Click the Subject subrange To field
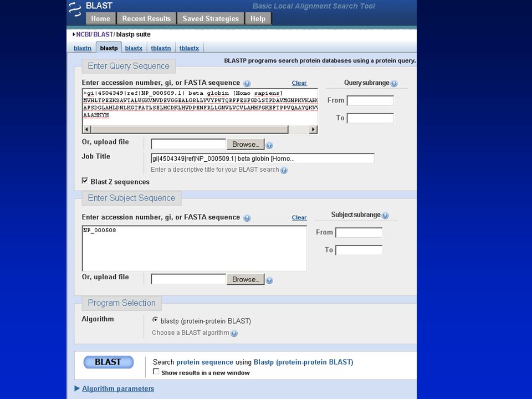The image size is (532, 399). point(359,250)
